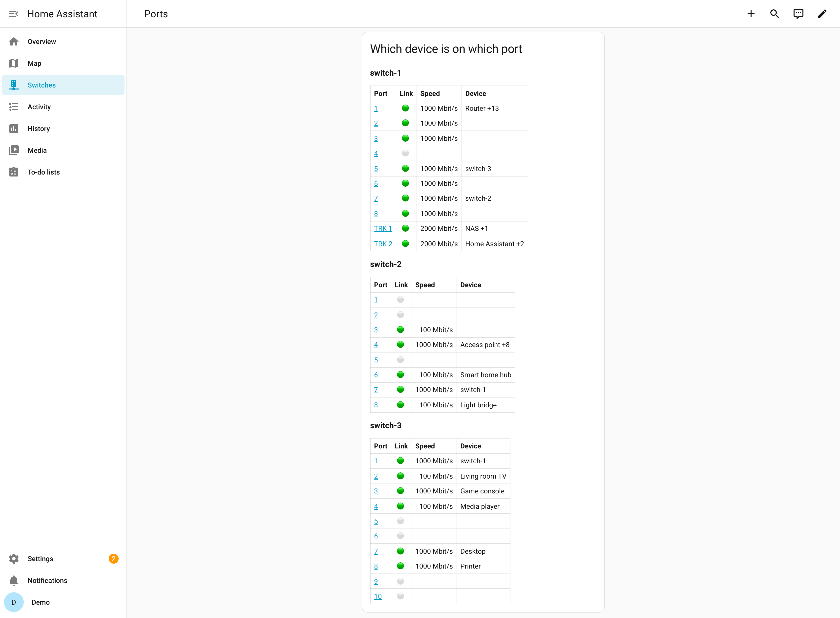Screen dimensions: 840x618
Task: Select the Switches network icon
Action: click(14, 85)
